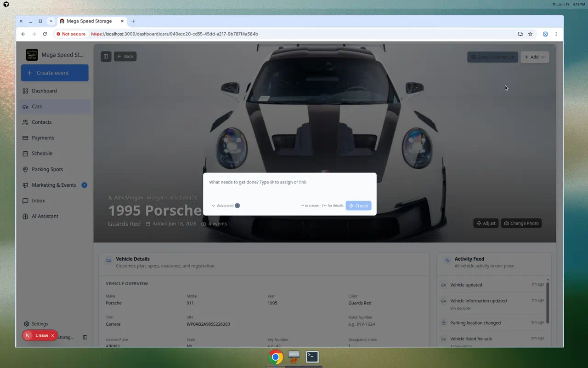Click the top-left system menu icon
The image size is (588, 368).
(6, 4)
